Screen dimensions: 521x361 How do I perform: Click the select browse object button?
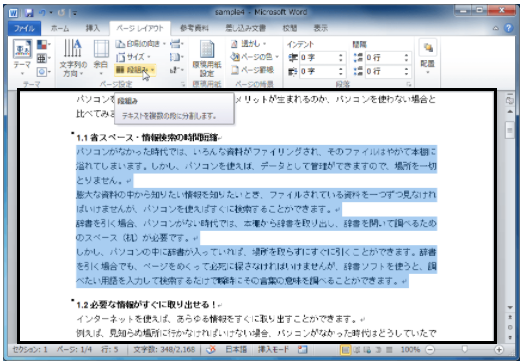pos(510,327)
